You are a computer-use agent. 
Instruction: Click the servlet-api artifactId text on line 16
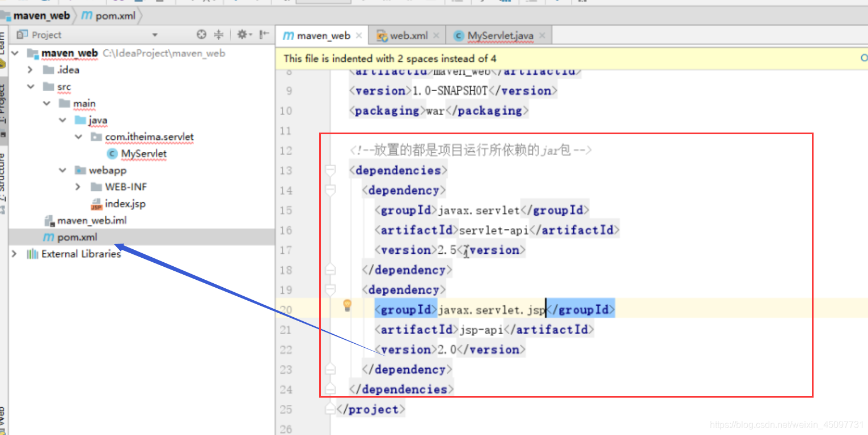click(494, 230)
